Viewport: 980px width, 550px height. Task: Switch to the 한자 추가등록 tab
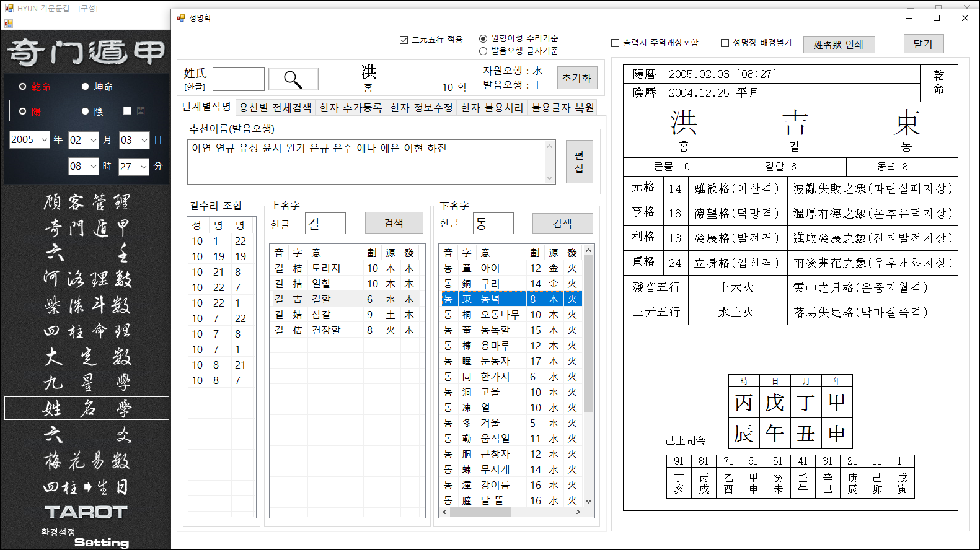pos(351,108)
